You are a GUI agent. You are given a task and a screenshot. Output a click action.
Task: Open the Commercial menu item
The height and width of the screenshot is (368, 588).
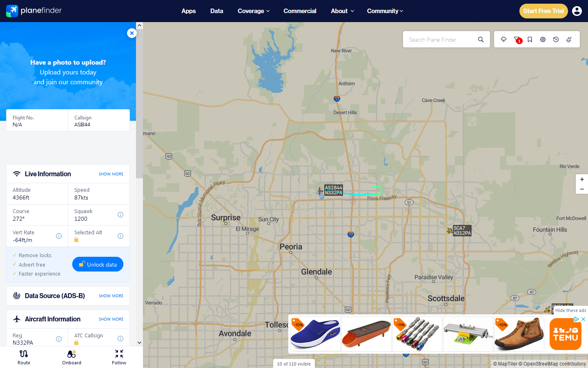click(x=300, y=11)
